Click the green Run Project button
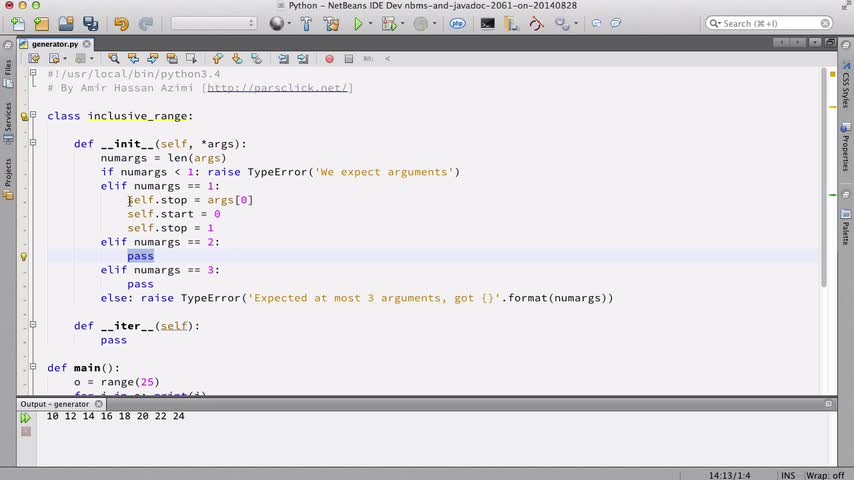854x480 pixels. click(358, 23)
